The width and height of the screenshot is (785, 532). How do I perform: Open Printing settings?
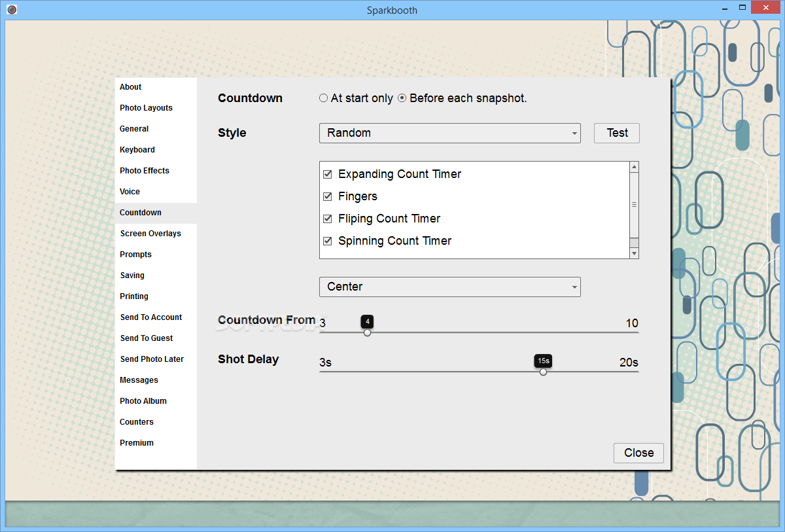(156, 296)
